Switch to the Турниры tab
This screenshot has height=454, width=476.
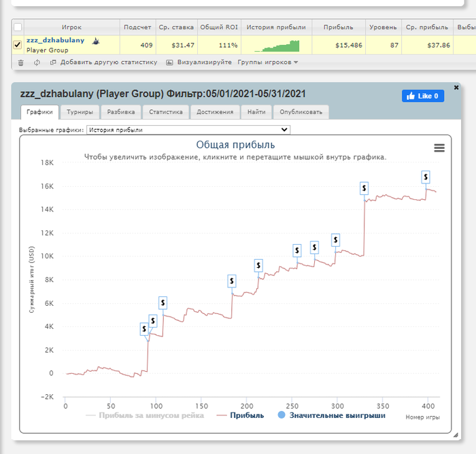pyautogui.click(x=80, y=112)
